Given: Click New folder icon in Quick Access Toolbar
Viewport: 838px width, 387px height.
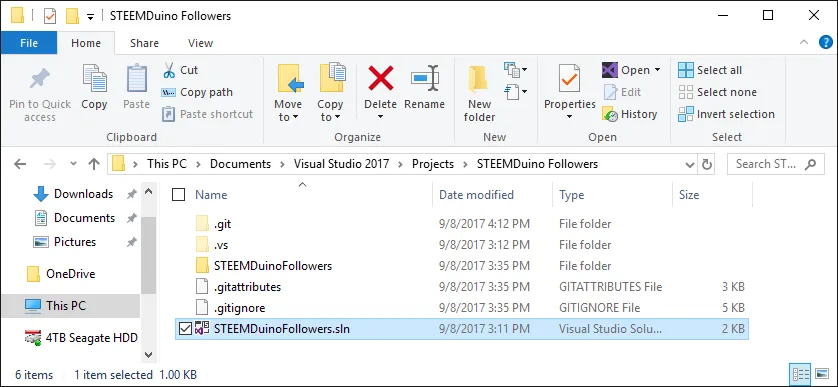Looking at the screenshot, I should click(x=72, y=16).
